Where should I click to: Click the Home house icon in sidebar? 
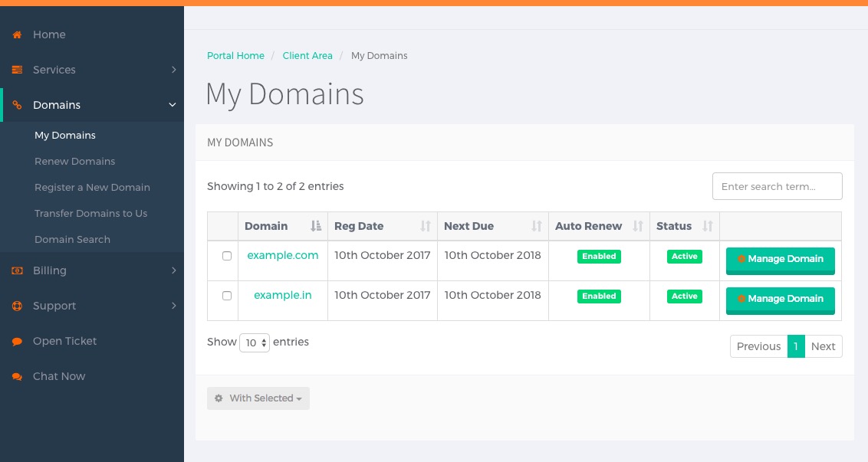tap(17, 34)
